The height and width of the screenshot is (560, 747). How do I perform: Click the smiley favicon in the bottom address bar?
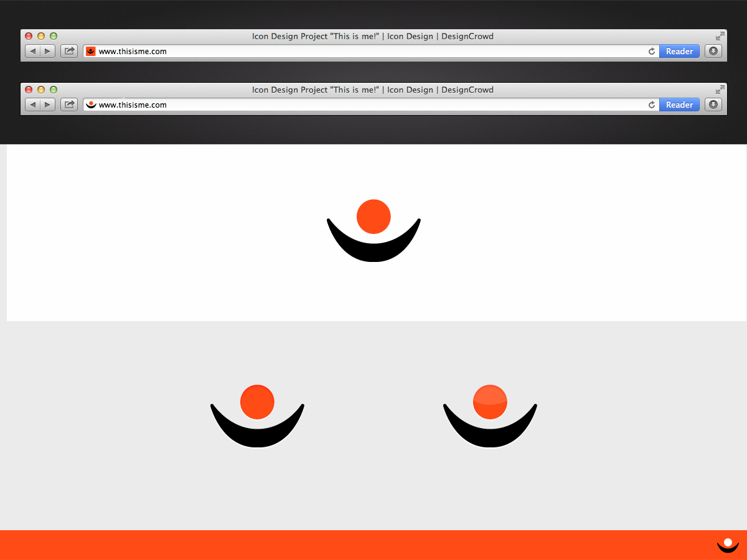91,105
